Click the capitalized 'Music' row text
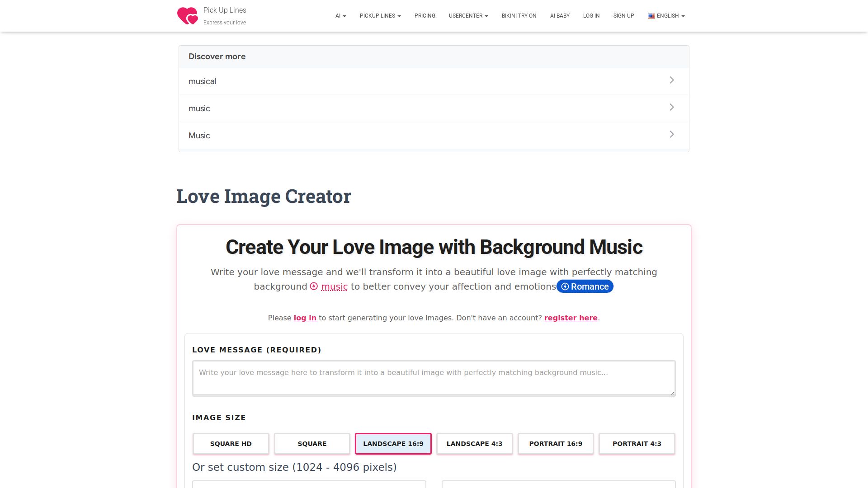This screenshot has height=488, width=868. [199, 136]
